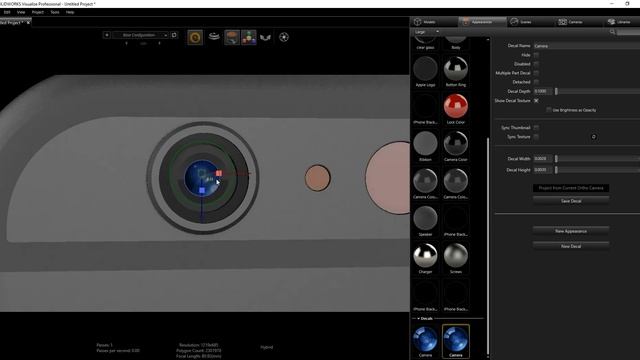The width and height of the screenshot is (640, 360).
Task: Toggle the Sync Thumbnail checkbox
Action: [536, 127]
